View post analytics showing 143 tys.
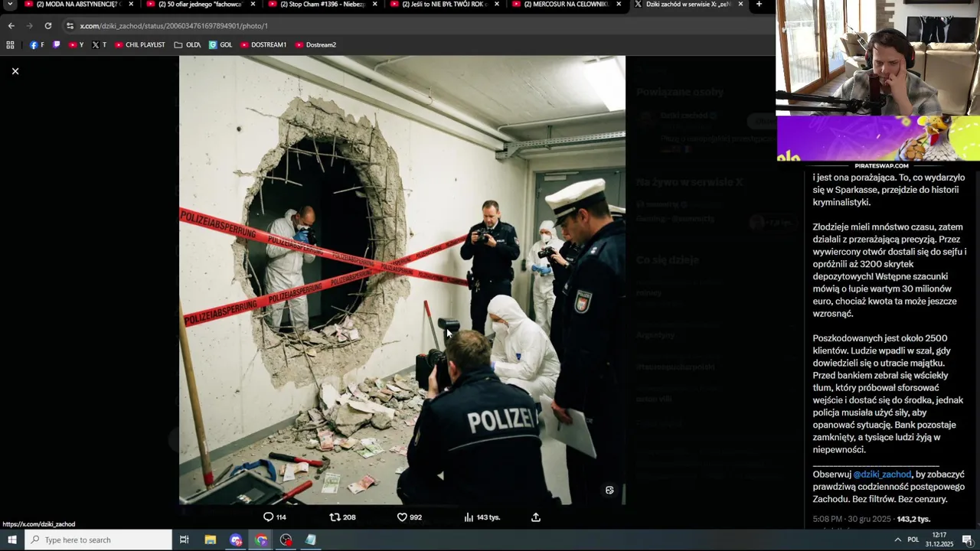The height and width of the screenshot is (551, 980). pos(482,517)
